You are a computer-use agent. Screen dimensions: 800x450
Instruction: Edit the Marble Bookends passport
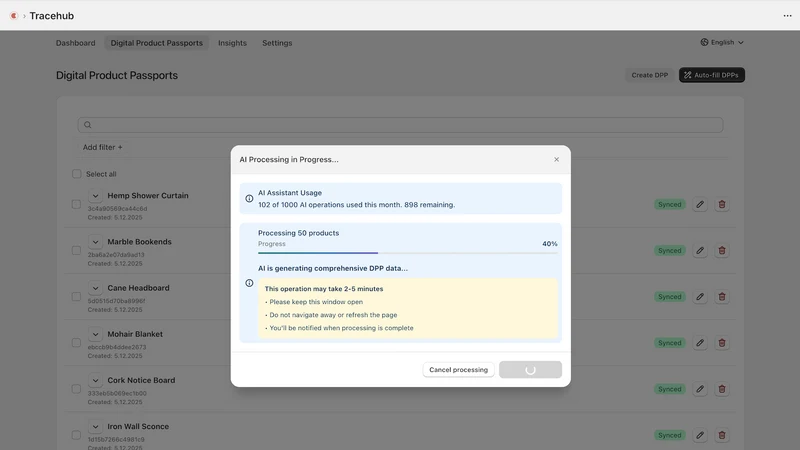click(700, 251)
